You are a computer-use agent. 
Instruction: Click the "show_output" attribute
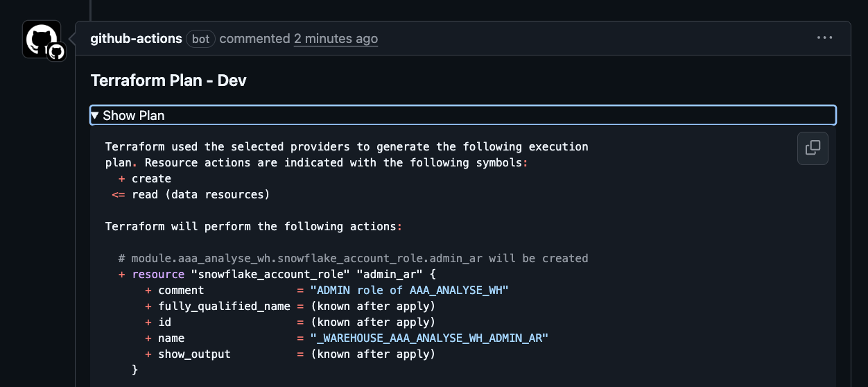click(x=194, y=354)
